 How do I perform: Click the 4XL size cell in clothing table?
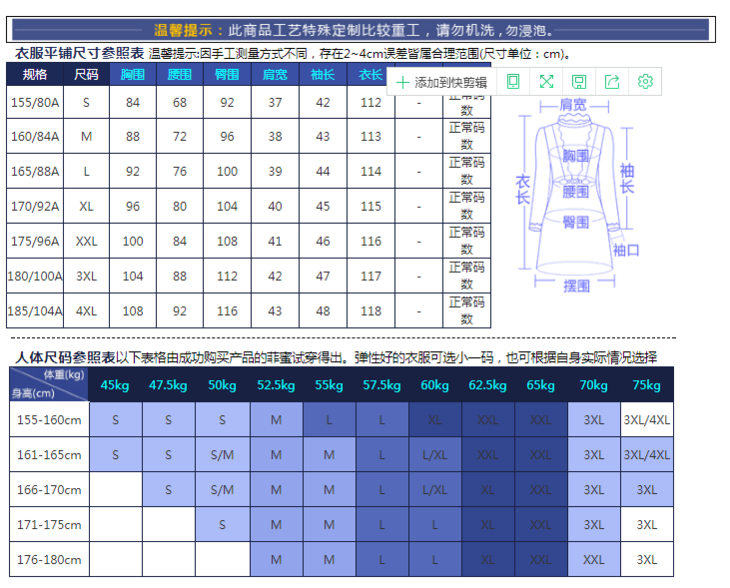87,311
